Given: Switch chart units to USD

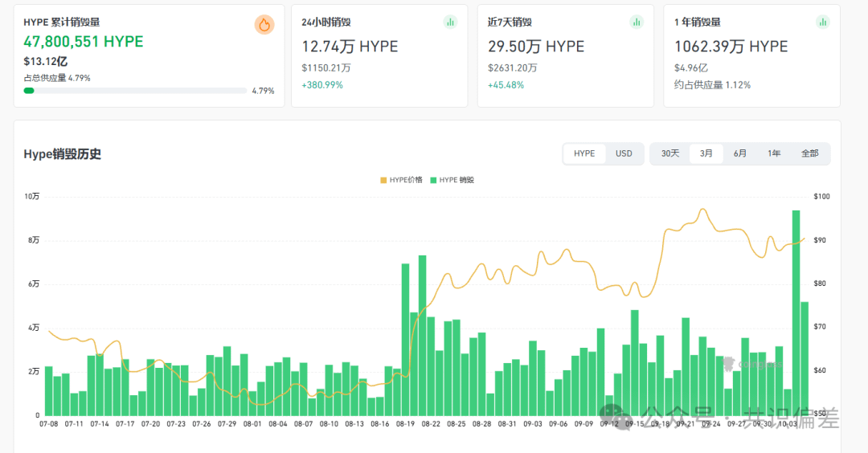Looking at the screenshot, I should (x=624, y=153).
